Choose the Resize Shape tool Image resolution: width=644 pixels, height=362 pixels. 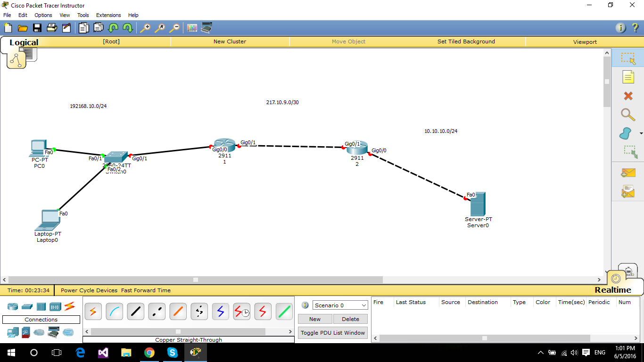coord(630,152)
